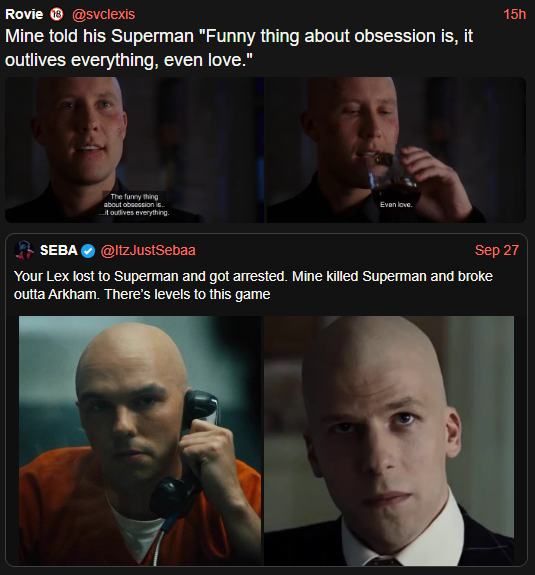Open SEBA's profile avatar picture
Viewport: 535px width, 575px height.
point(24,250)
